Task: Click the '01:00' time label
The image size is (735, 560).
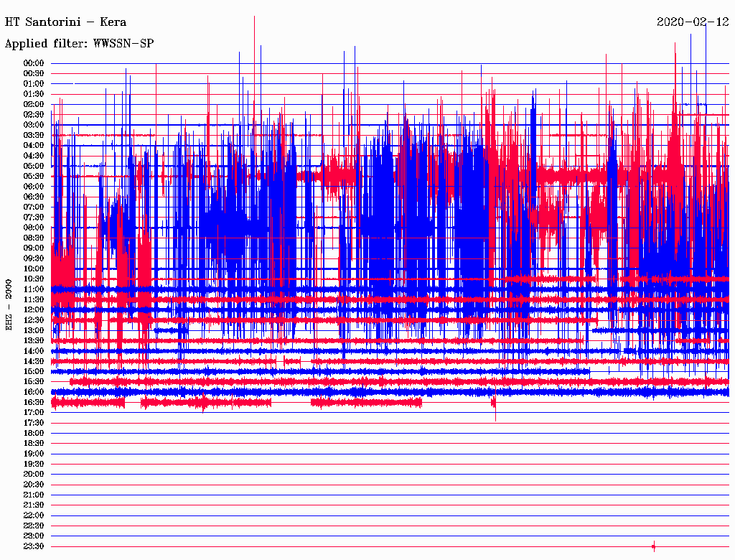Action: (x=34, y=84)
